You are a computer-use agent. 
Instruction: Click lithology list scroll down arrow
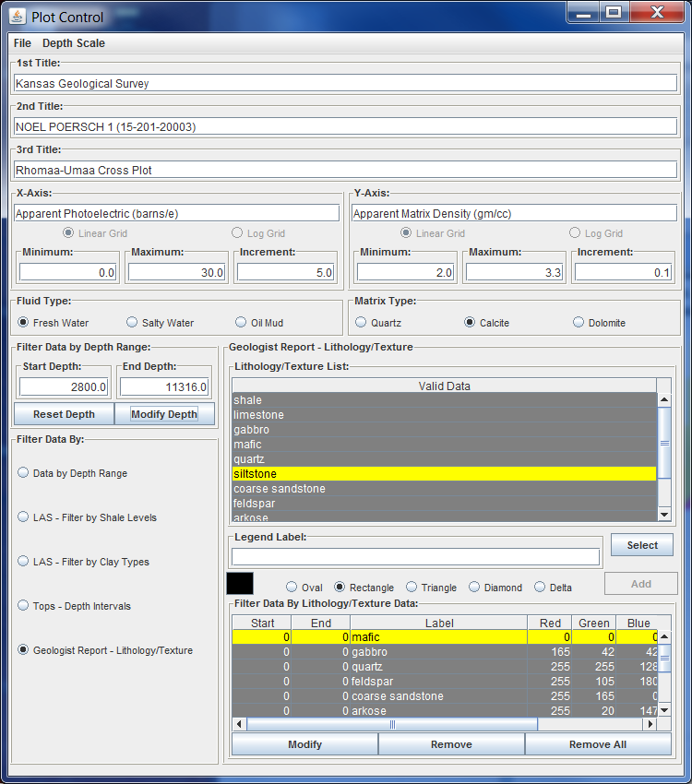[x=664, y=515]
